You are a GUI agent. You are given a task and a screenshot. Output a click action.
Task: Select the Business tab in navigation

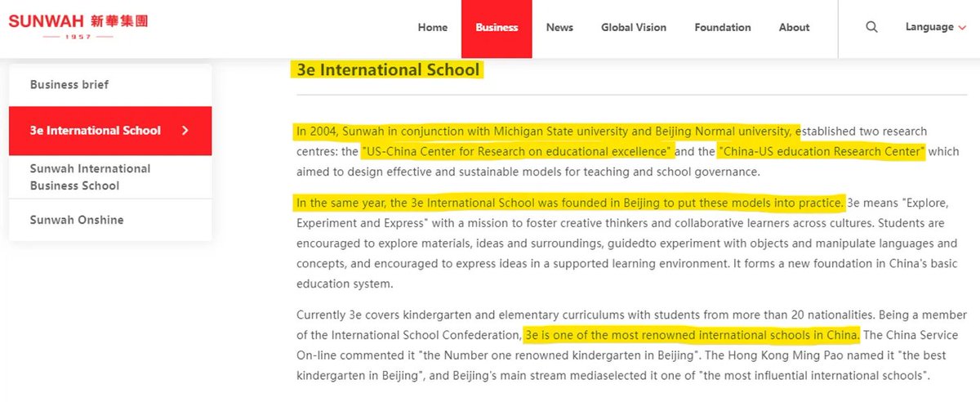(497, 27)
